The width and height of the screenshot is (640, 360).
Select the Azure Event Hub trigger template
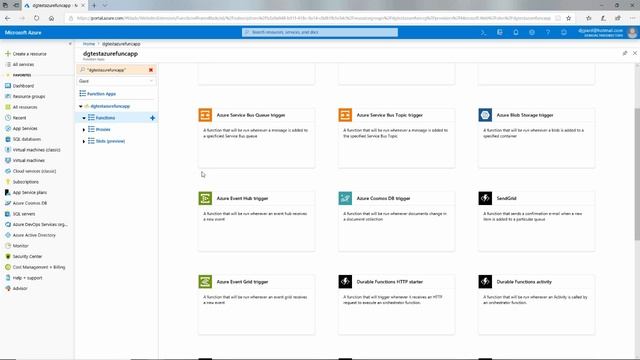(256, 221)
